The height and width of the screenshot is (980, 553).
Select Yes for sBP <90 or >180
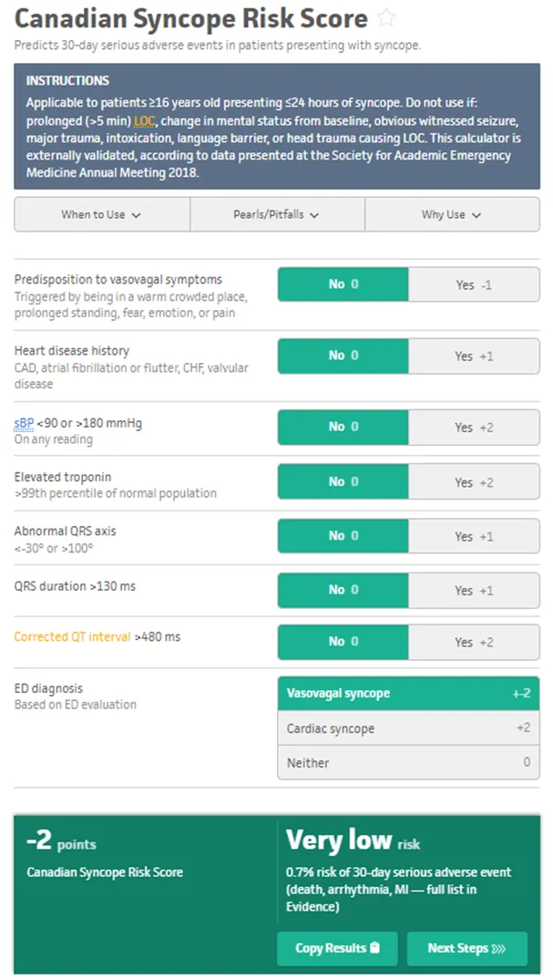point(474,427)
